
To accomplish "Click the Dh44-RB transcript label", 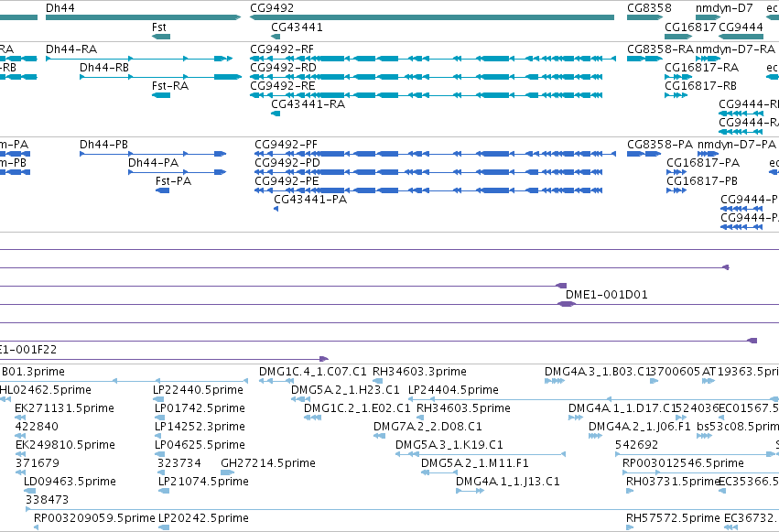I will click(103, 68).
